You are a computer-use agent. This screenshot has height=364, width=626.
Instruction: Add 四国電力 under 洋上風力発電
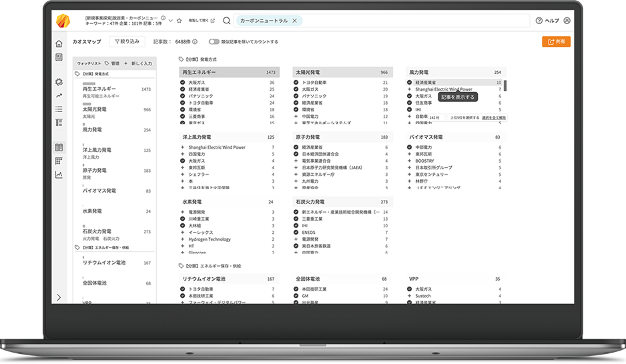(x=182, y=154)
